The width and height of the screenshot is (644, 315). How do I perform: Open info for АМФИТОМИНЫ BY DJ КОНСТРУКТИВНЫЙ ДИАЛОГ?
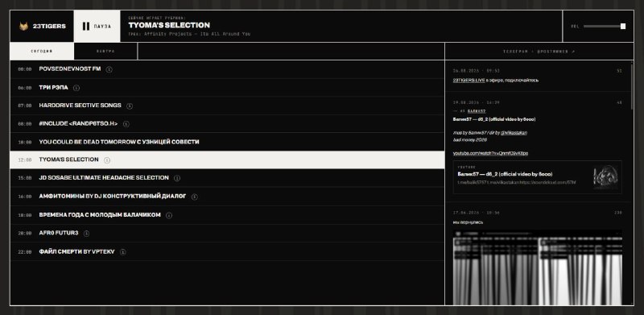pos(194,197)
